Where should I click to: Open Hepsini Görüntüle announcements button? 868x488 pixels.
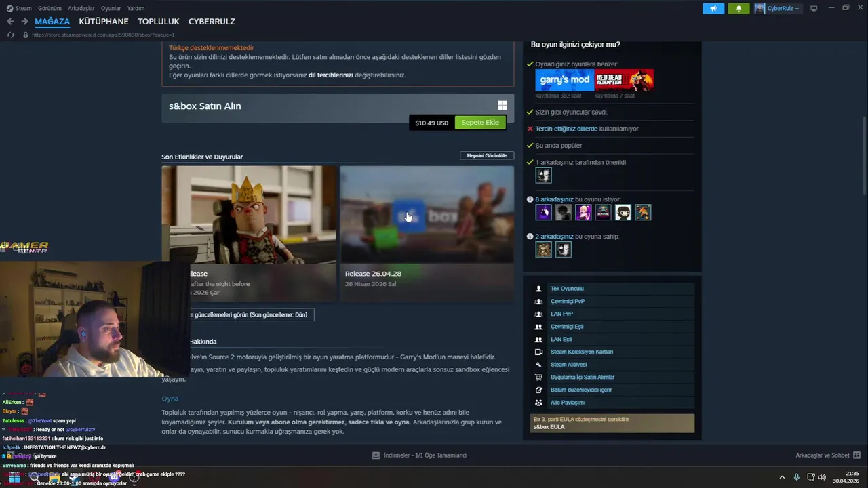pos(487,155)
